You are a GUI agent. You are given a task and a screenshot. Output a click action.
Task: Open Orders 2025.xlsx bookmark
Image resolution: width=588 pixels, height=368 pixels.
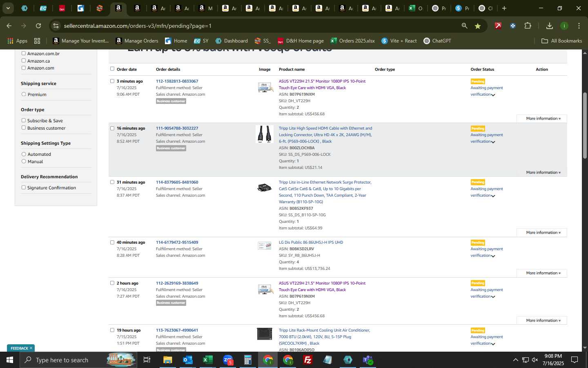[x=353, y=41]
